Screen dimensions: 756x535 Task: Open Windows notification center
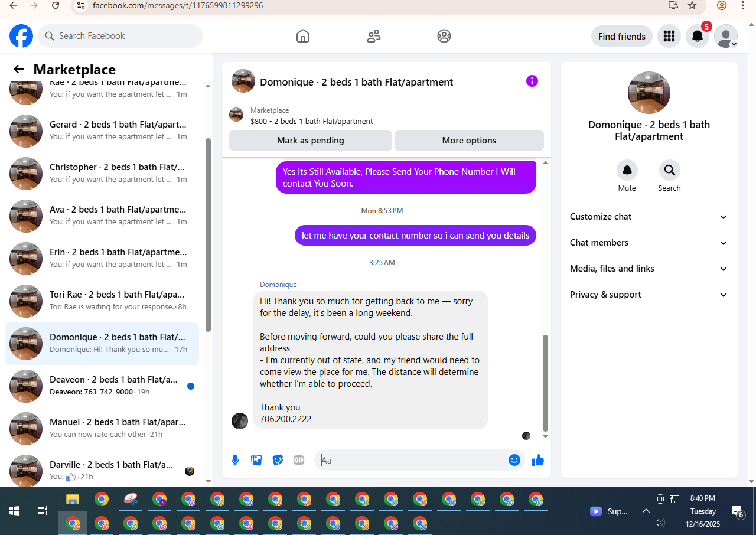click(x=737, y=511)
